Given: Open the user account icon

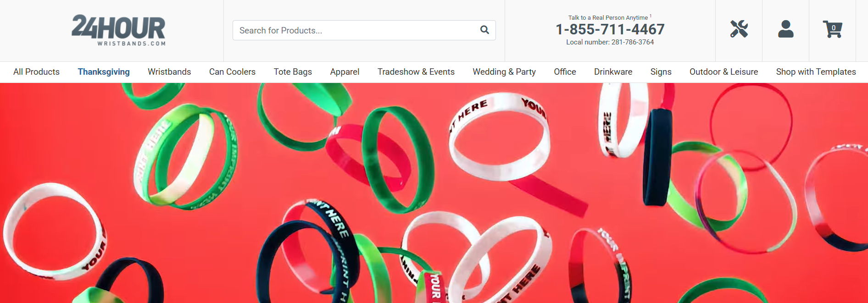Looking at the screenshot, I should coord(786,29).
